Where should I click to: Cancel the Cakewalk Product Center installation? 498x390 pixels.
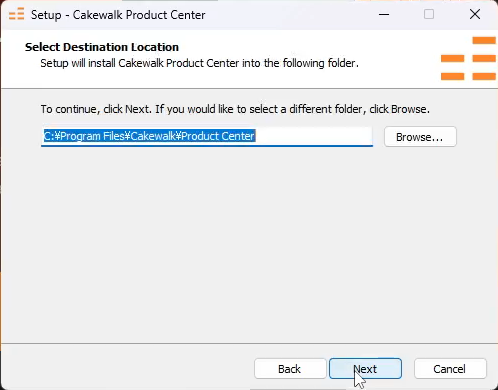point(450,369)
